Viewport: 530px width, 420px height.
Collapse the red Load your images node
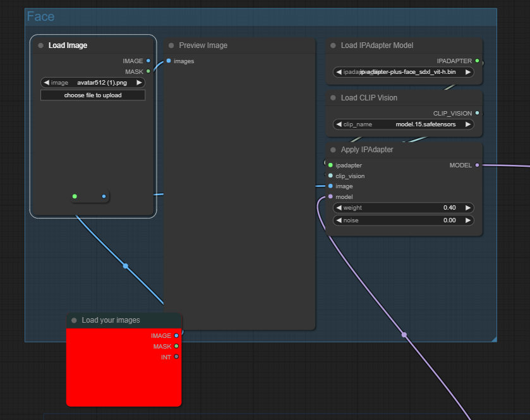74,320
